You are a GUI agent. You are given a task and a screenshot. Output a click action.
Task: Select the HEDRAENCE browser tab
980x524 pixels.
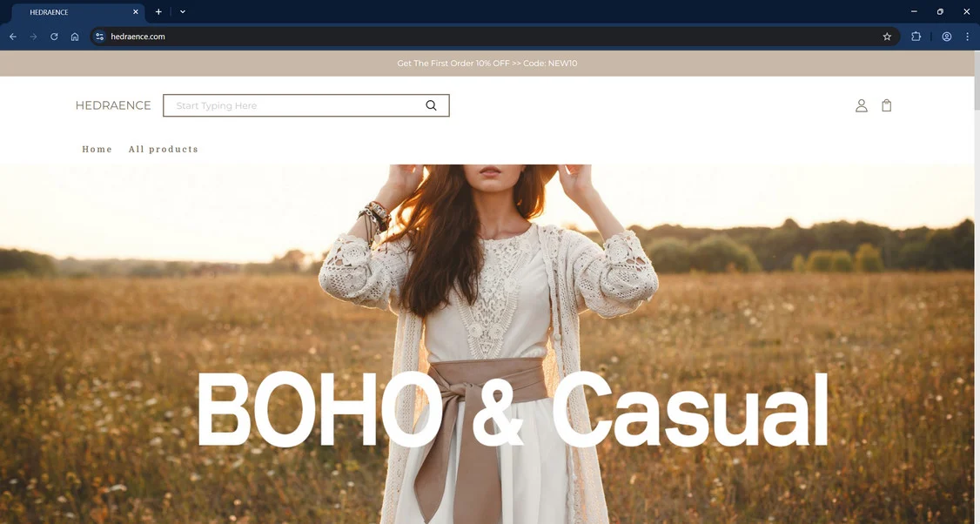coord(78,12)
